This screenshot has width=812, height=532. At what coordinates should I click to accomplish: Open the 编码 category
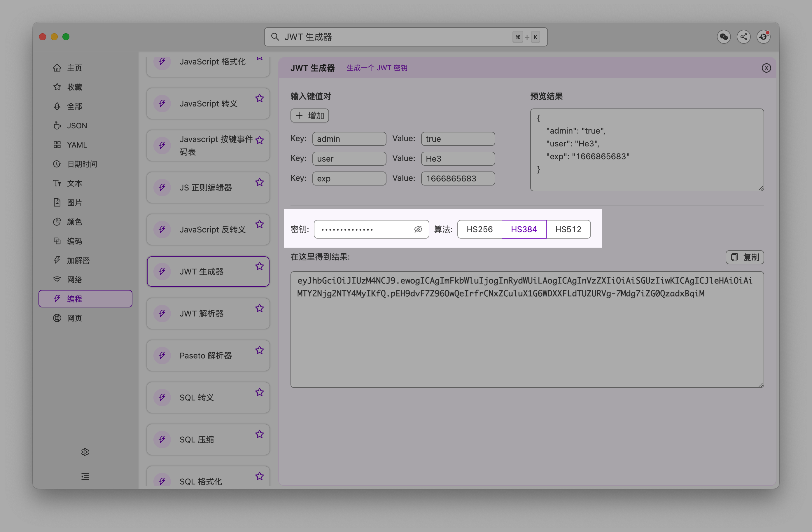point(85,241)
